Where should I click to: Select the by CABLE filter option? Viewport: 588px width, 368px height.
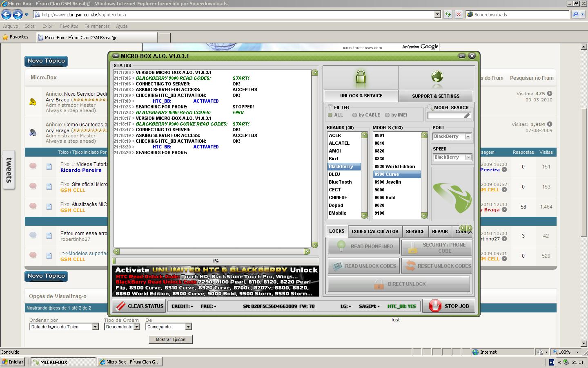(366, 115)
